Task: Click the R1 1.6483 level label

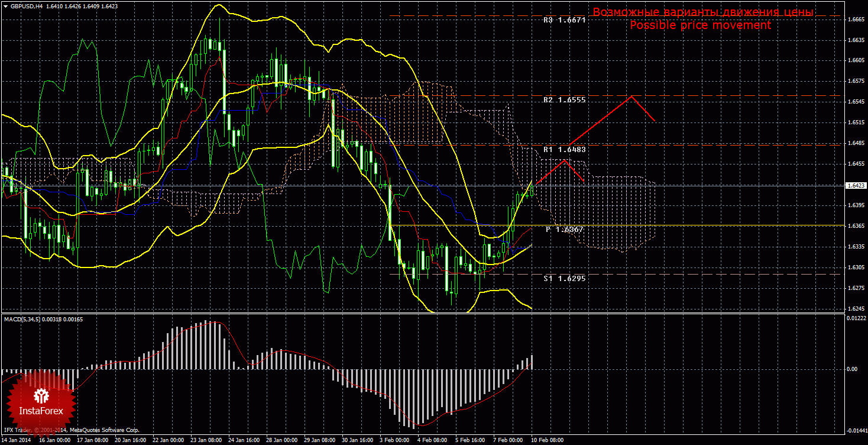Action: (x=565, y=150)
